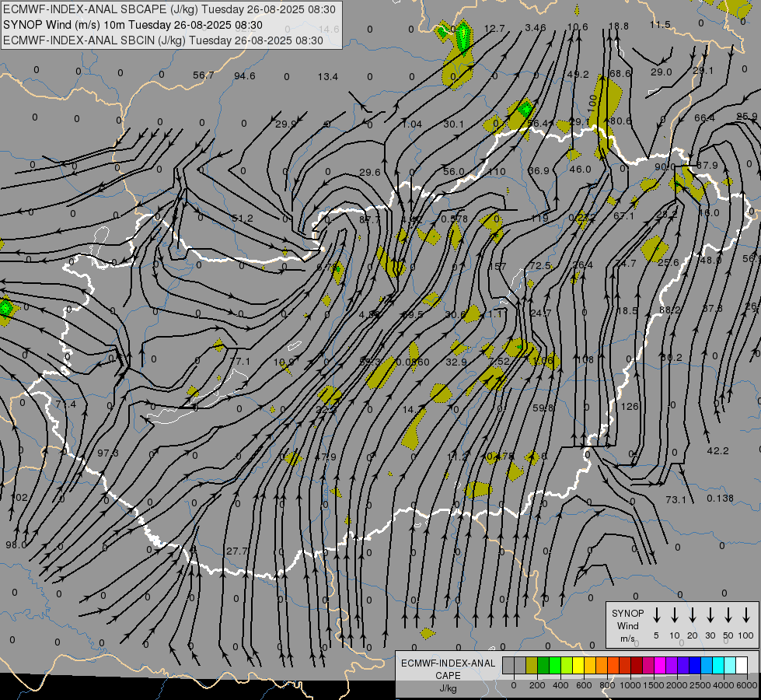This screenshot has height=700, width=761.
Task: Click the SYNOP Wind 10m title line
Action: [x=132, y=25]
